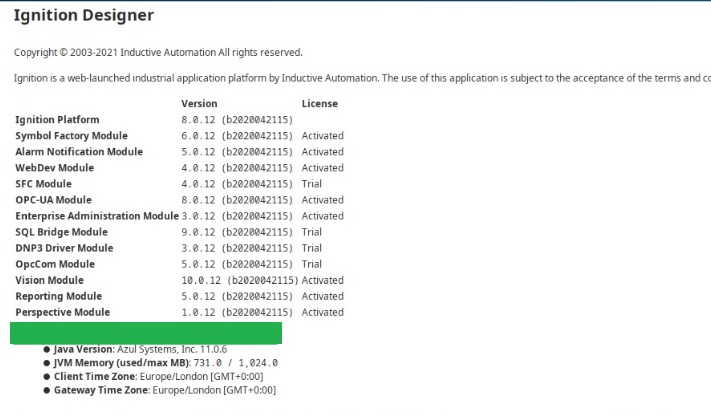Click Activated license for Alarm Notification Module
This screenshot has height=417, width=711.
click(323, 152)
